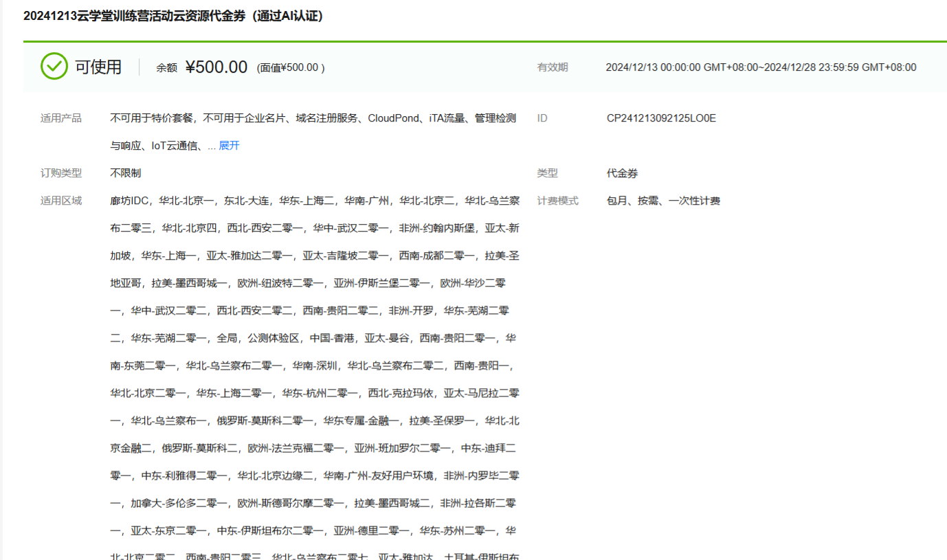Click the 适用区域 label
This screenshot has width=947, height=560.
[x=61, y=201]
